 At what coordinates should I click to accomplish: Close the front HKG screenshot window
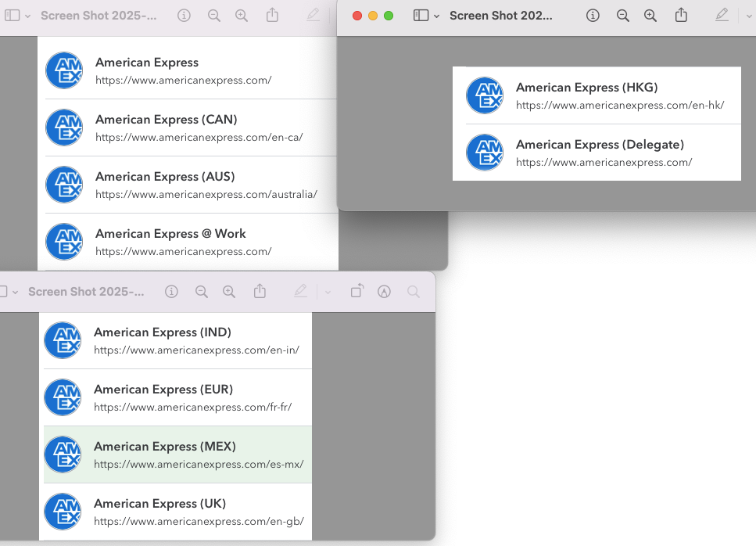pos(357,16)
